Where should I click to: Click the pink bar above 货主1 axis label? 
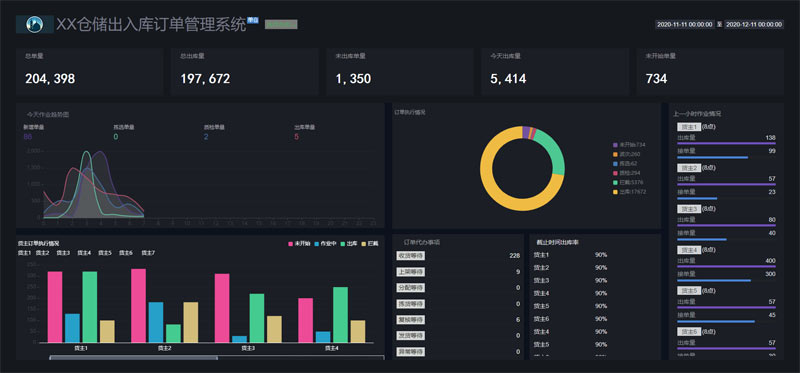(x=55, y=307)
